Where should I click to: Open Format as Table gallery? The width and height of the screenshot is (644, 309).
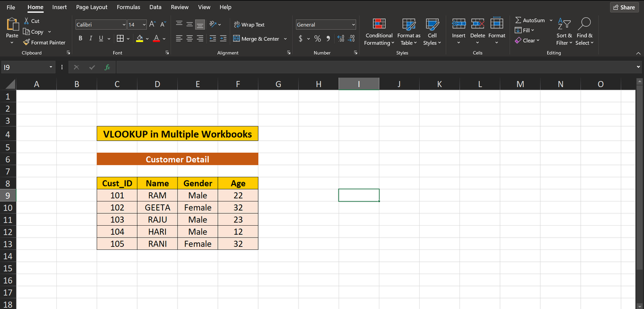409,31
